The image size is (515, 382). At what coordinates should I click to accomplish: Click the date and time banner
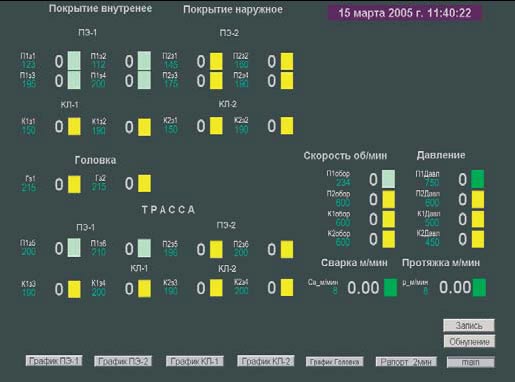pyautogui.click(x=405, y=13)
